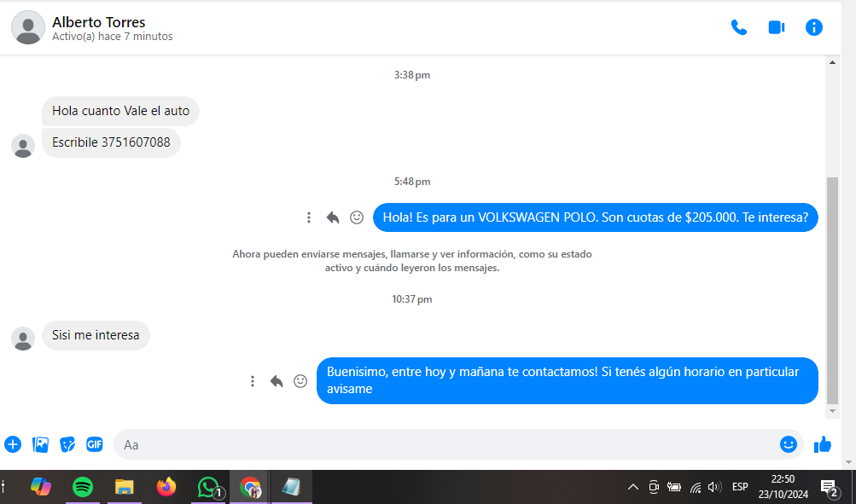Click the VOLKSWAGEN POLO message bubble

coord(595,217)
